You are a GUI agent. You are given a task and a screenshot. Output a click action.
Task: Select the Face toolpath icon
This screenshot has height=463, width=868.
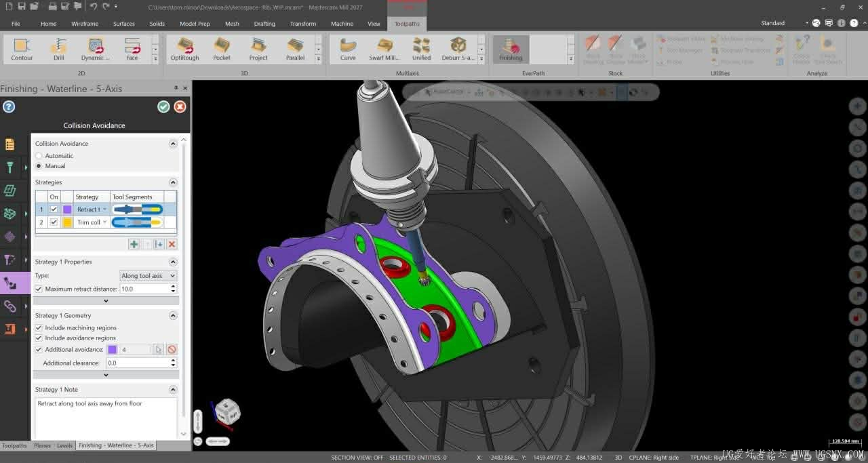[132, 49]
